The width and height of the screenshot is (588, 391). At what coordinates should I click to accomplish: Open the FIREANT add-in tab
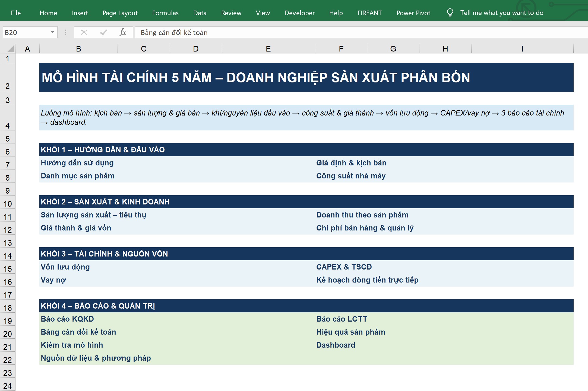pyautogui.click(x=369, y=13)
